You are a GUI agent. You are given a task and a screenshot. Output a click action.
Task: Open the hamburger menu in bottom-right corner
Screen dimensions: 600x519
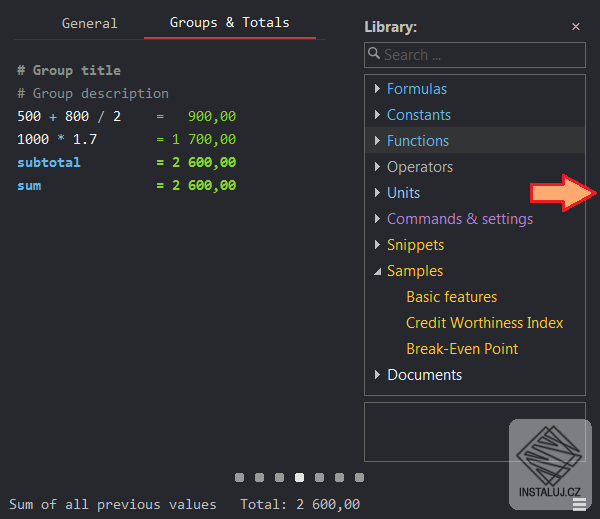click(579, 504)
